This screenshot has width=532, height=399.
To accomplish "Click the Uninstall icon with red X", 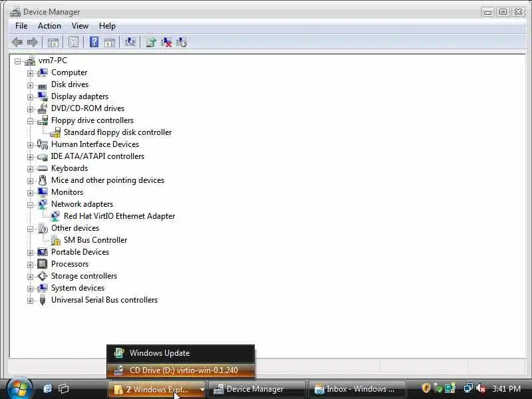I will coord(166,43).
